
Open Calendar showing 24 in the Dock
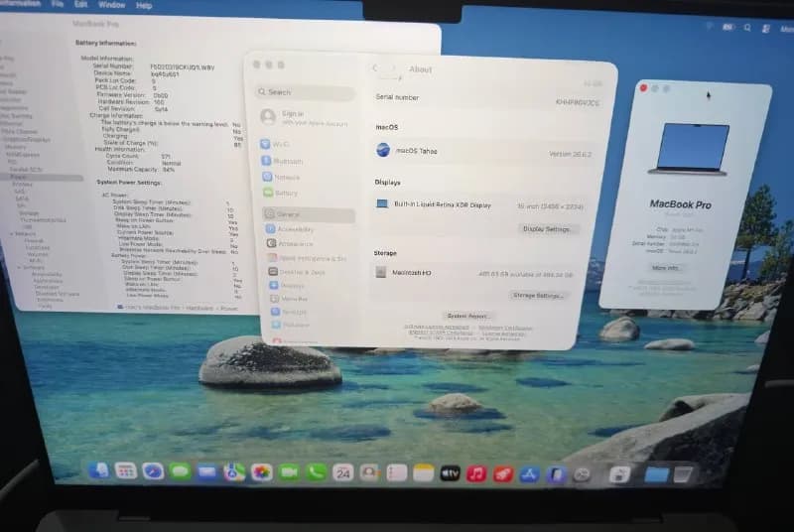343,473
